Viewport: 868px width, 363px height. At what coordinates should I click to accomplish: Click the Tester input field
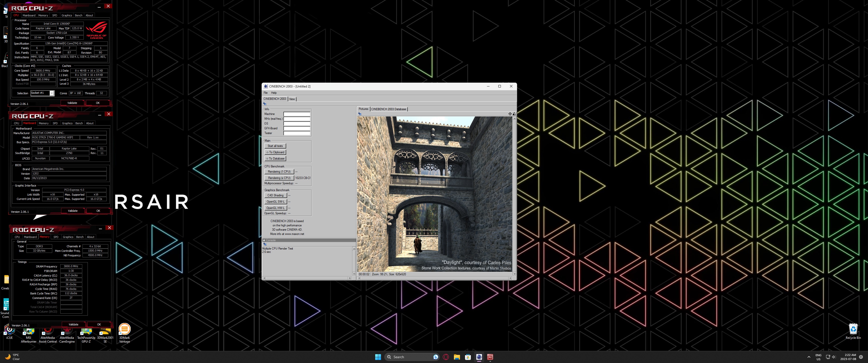click(296, 133)
